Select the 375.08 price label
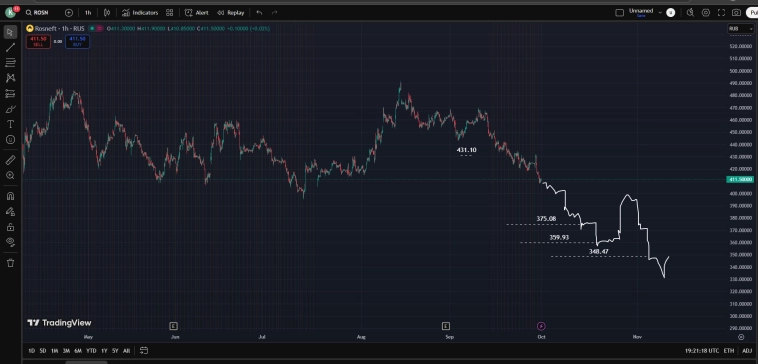 click(x=546, y=218)
